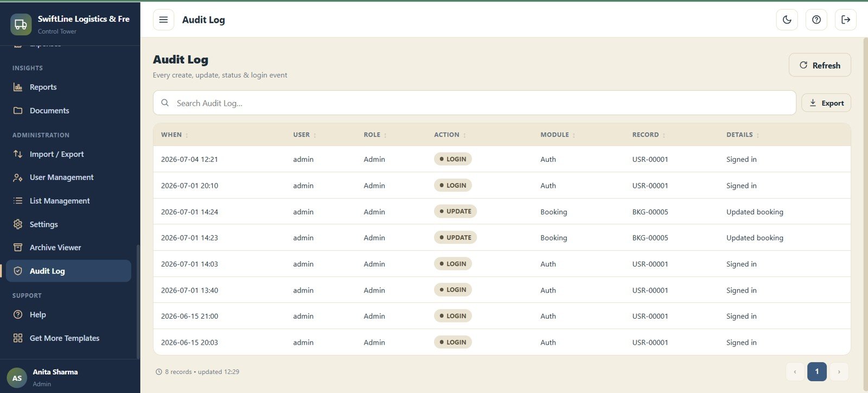The width and height of the screenshot is (868, 393).
Task: Open the Documents page
Action: click(x=68, y=110)
